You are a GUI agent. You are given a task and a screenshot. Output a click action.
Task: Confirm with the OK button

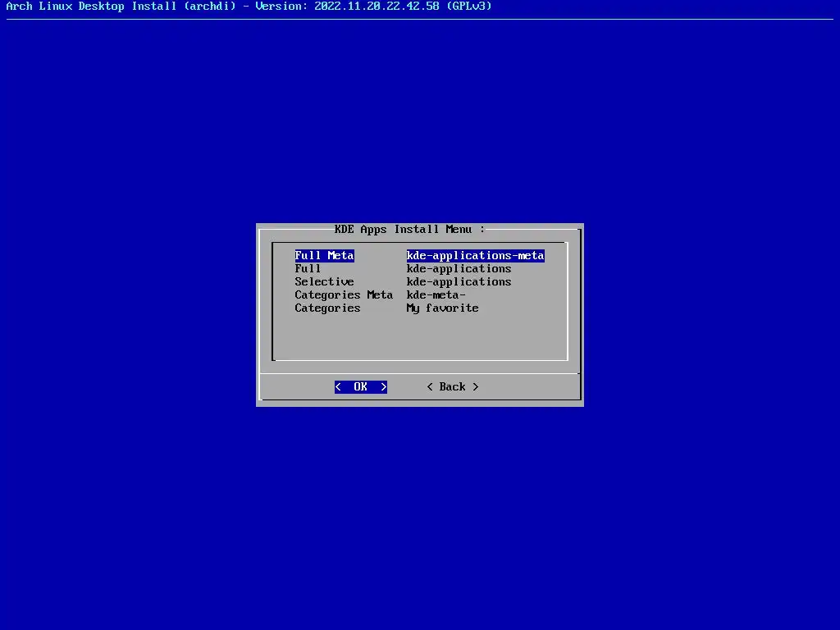click(x=361, y=387)
